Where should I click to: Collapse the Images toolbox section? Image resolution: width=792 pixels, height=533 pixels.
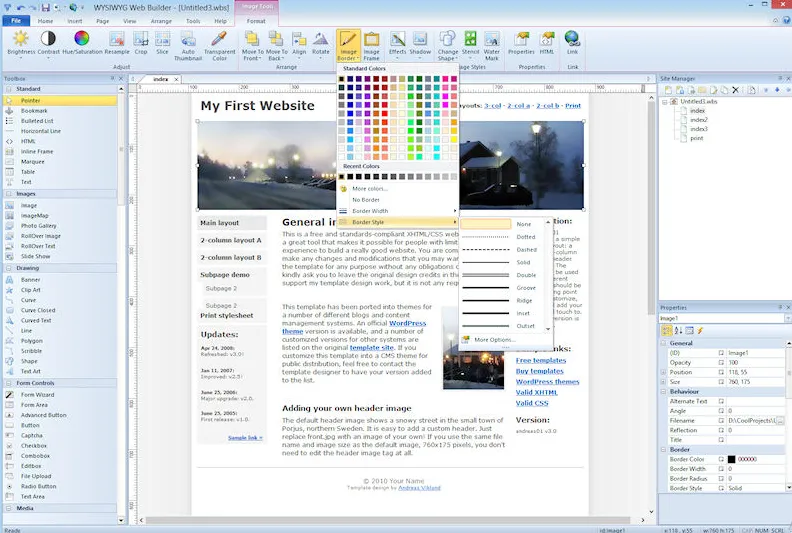(9, 194)
